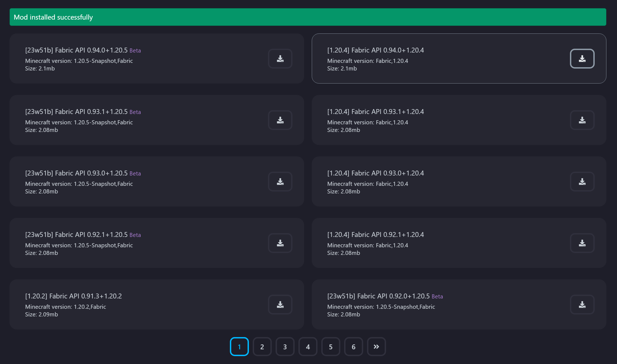Download Fabric API 0.92.0+1.20.5 beta
Viewport: 617px width, 364px height.
click(582, 304)
